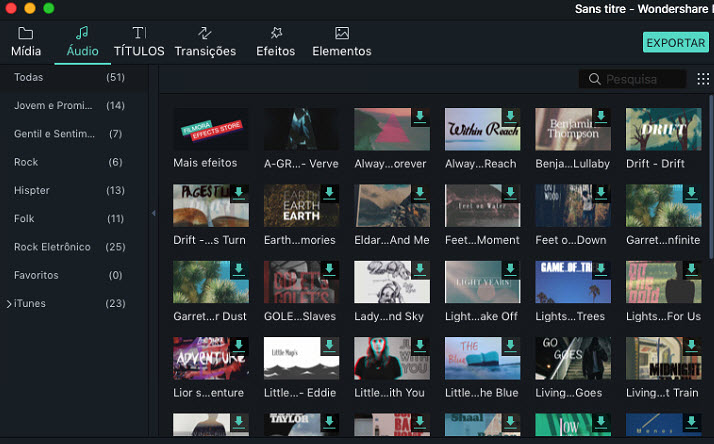This screenshot has width=714, height=444.
Task: Open the Transições tab
Action: [205, 42]
